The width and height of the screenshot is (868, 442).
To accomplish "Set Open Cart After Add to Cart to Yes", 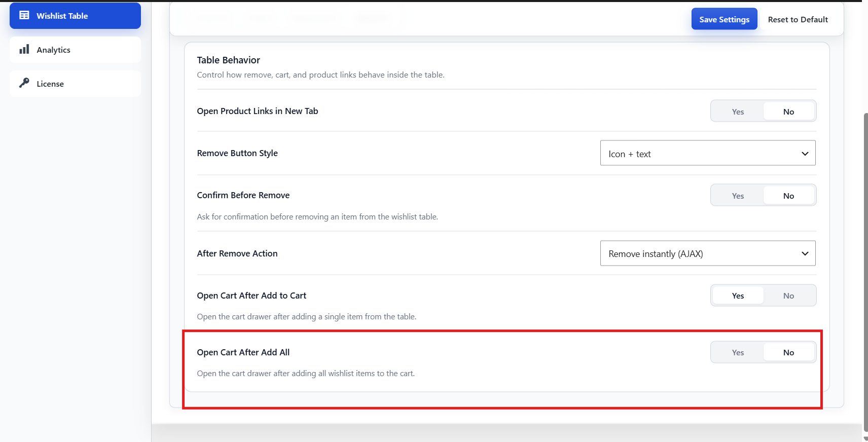I will (x=738, y=296).
